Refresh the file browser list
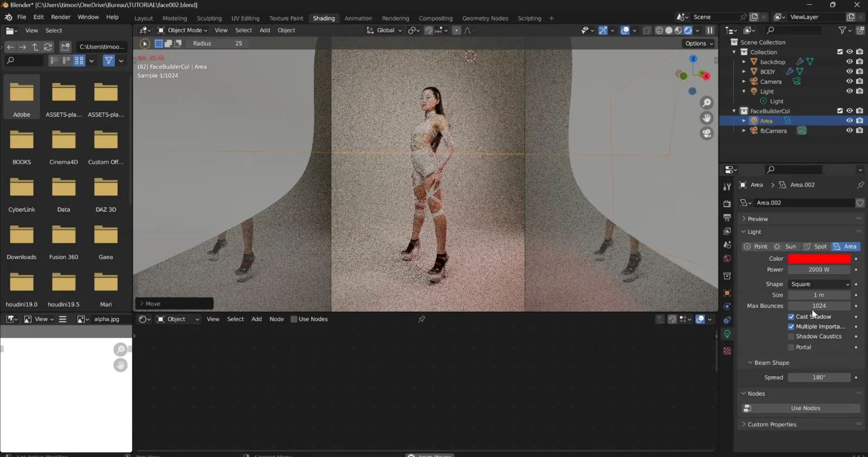 pyautogui.click(x=48, y=47)
